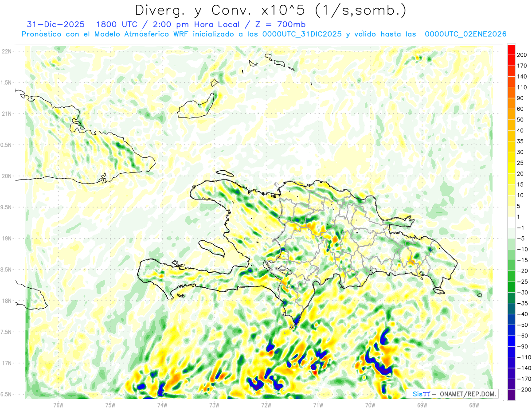Viewport: 532px width, 411px height.
Task: Click the positive "50" color scale value
Action: pyautogui.click(x=520, y=120)
